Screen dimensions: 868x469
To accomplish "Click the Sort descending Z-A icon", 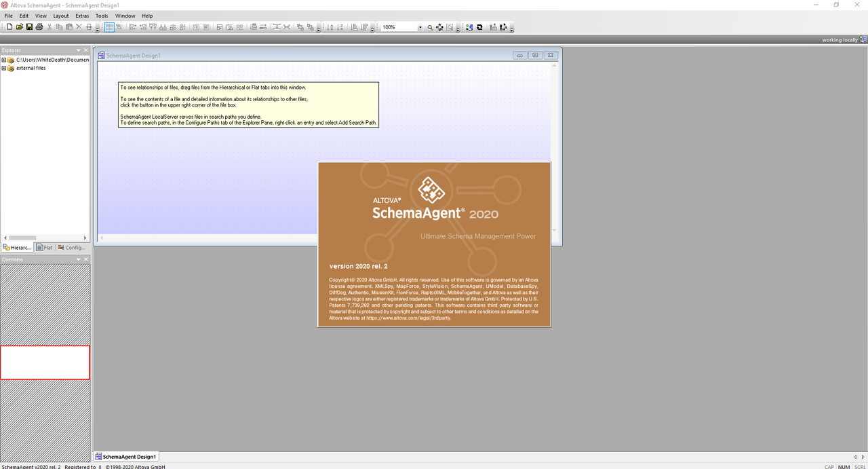I will pyautogui.click(x=340, y=27).
